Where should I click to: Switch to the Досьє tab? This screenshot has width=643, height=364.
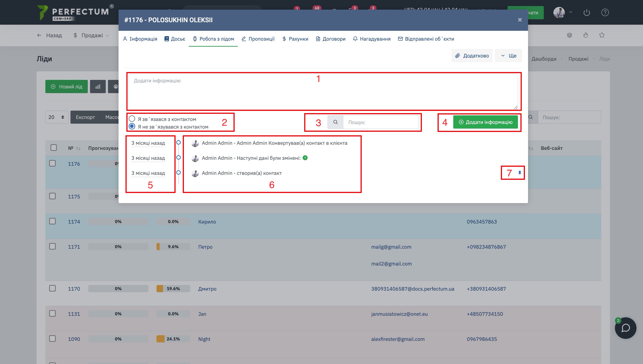pos(175,39)
